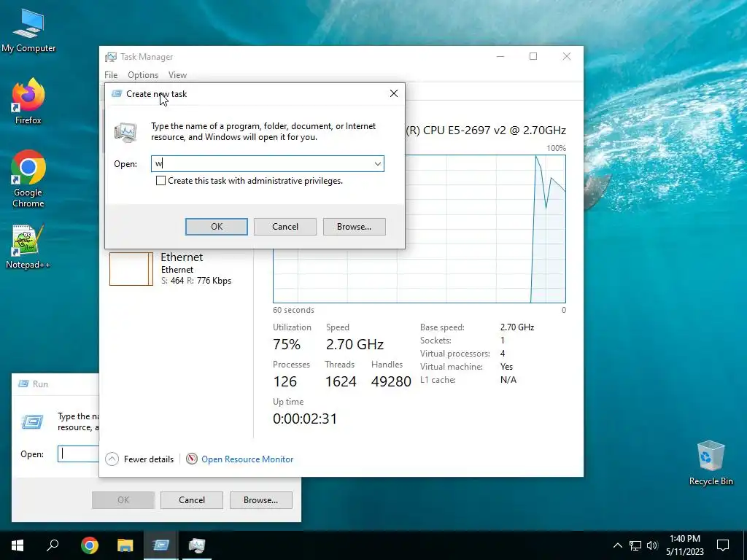The image size is (747, 560).
Task: Select Task Manager taskbar icon
Action: pos(196,545)
